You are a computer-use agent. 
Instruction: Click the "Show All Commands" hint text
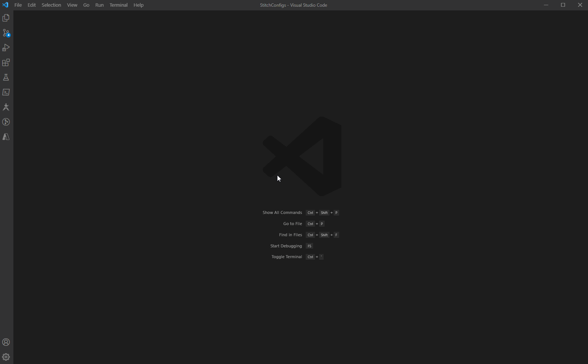(282, 213)
